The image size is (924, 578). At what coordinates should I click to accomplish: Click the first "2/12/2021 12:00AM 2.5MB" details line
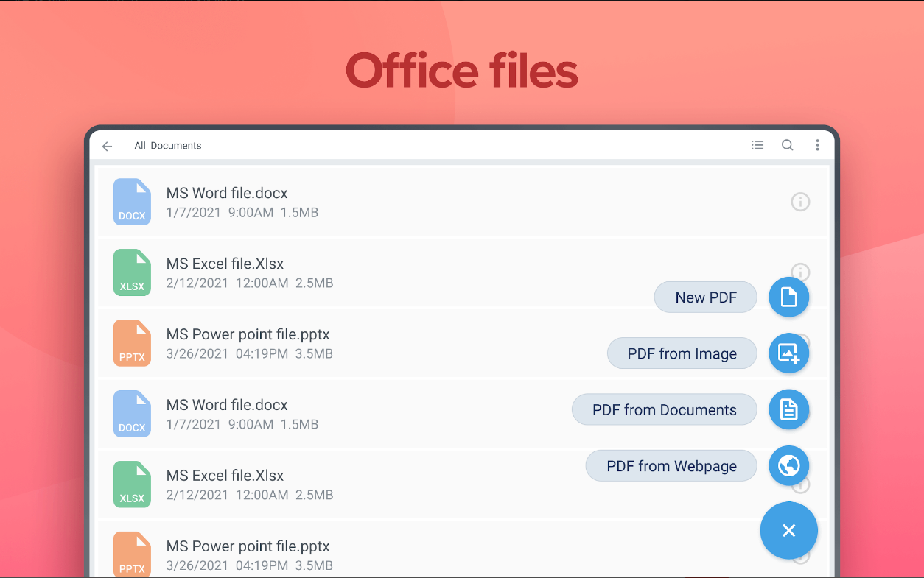click(250, 283)
